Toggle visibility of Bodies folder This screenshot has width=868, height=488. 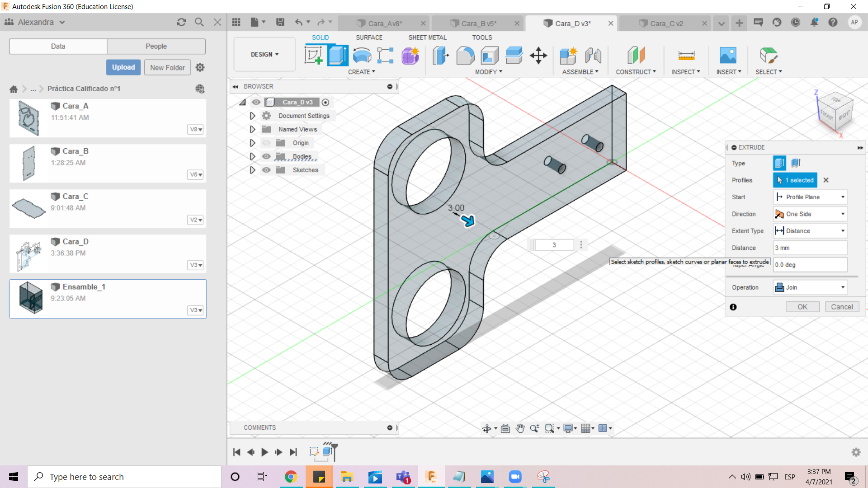[266, 156]
